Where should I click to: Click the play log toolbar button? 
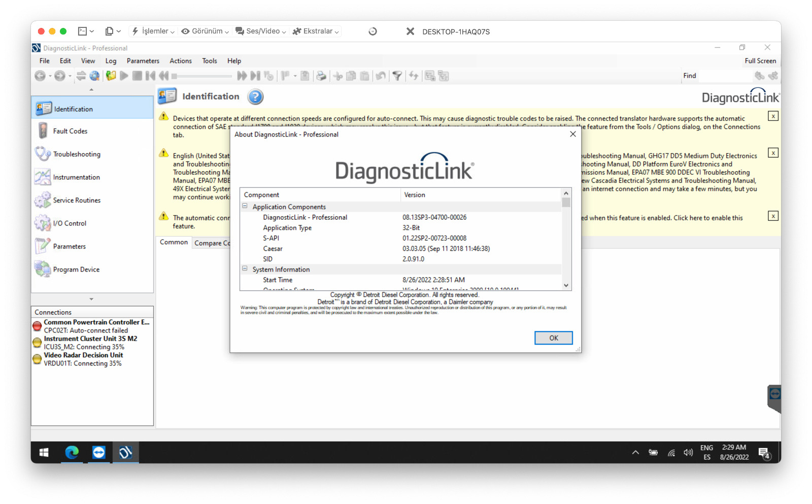124,76
